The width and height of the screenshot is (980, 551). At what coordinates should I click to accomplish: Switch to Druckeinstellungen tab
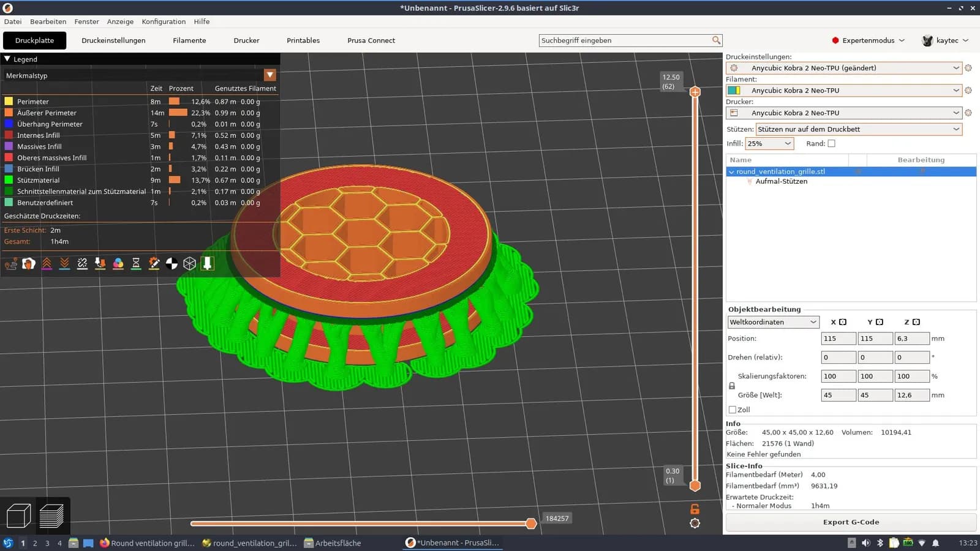point(113,40)
